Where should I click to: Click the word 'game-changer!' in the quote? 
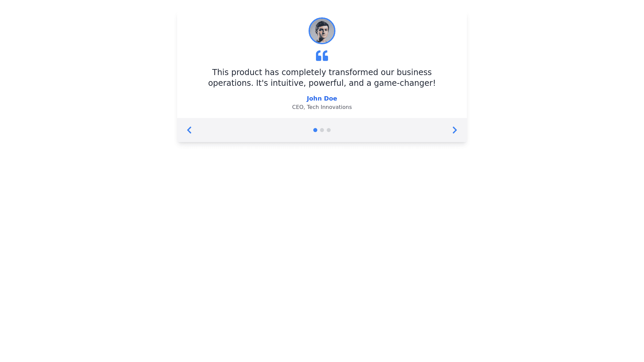click(405, 83)
